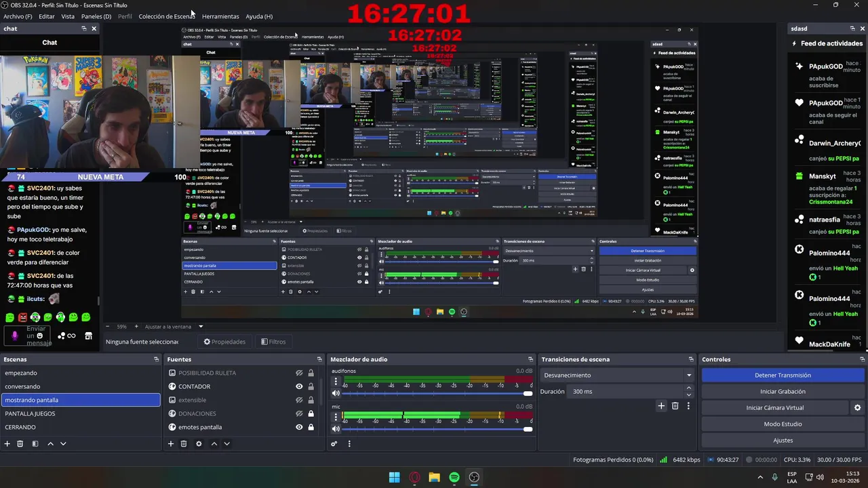This screenshot has width=868, height=488.
Task: Move selected source down in Fuentes
Action: 226,443
